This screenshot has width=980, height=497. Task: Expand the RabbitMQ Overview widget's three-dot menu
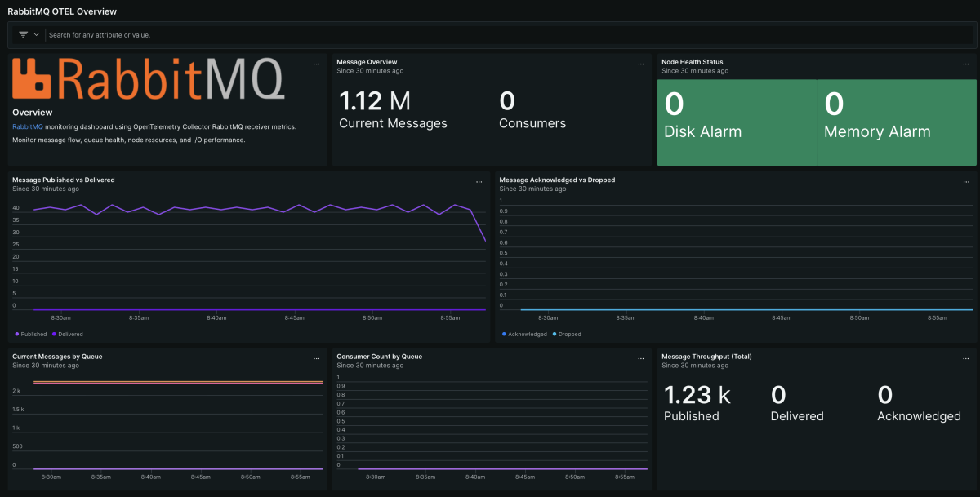pyautogui.click(x=317, y=64)
